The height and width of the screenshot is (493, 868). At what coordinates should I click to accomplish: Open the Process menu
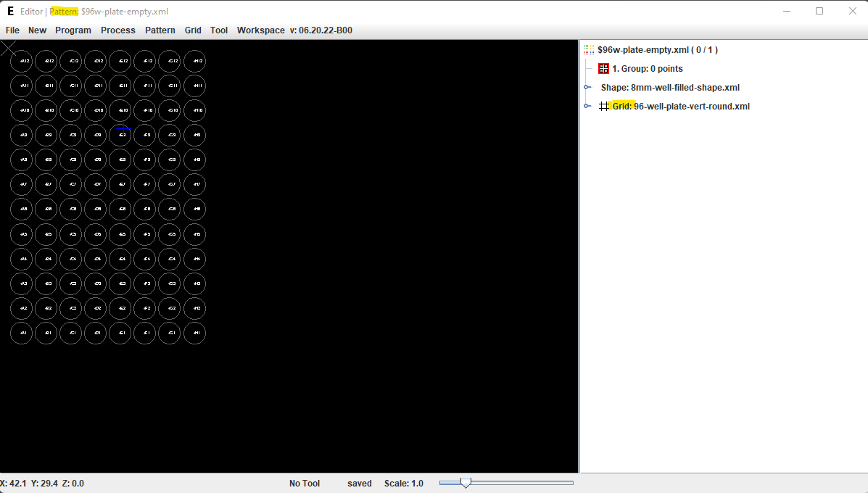[118, 30]
